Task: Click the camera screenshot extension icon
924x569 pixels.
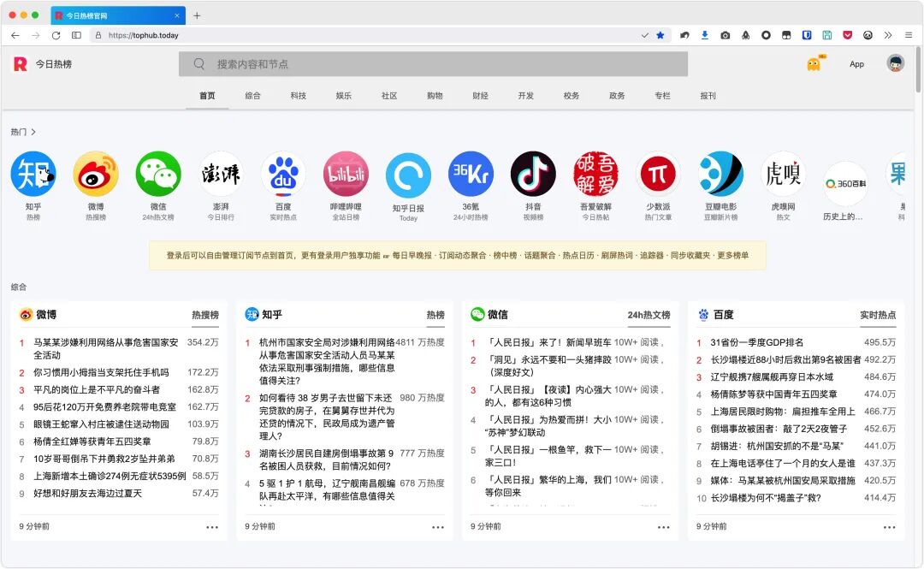Action: pyautogui.click(x=726, y=35)
